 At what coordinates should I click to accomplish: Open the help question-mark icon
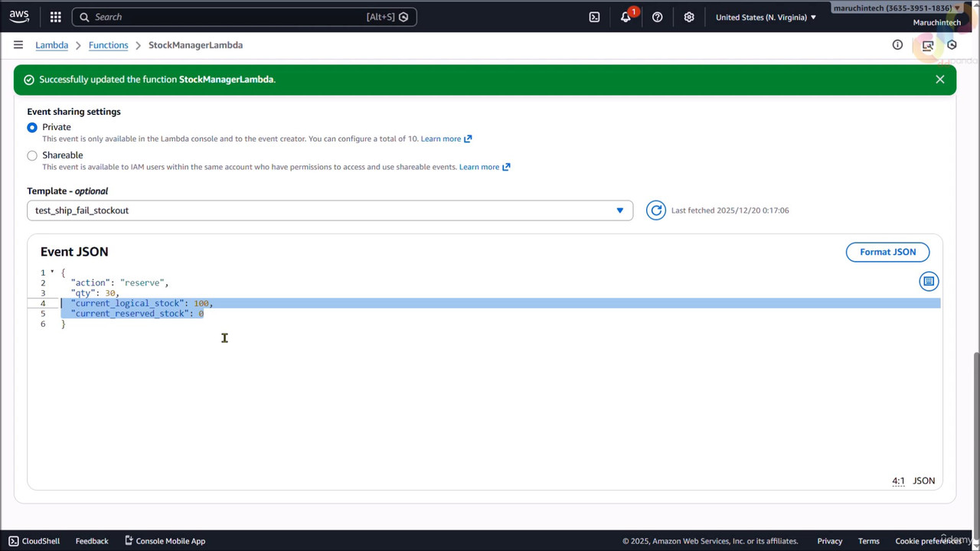tap(657, 17)
